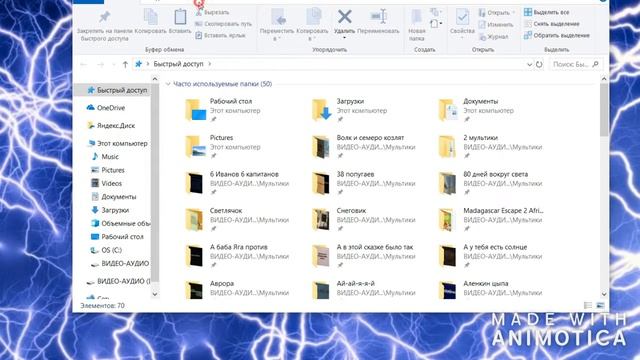The image size is (640, 360).
Task: Select the Рабочий стол folder tile
Action: point(223,110)
